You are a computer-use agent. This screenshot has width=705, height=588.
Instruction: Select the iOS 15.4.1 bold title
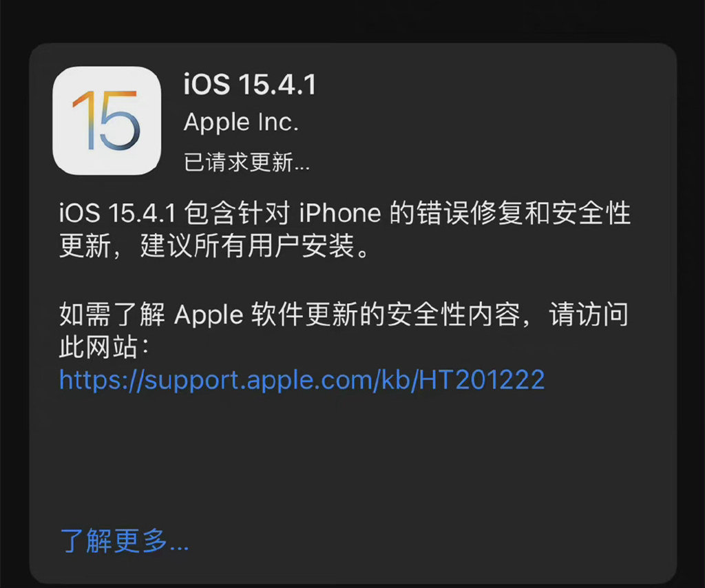point(250,85)
